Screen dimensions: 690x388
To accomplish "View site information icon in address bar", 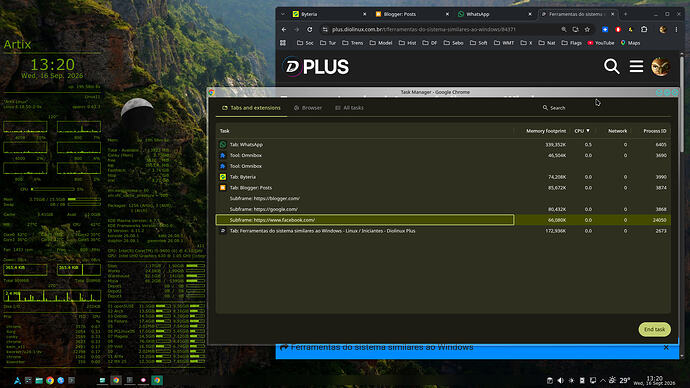I will pyautogui.click(x=325, y=29).
